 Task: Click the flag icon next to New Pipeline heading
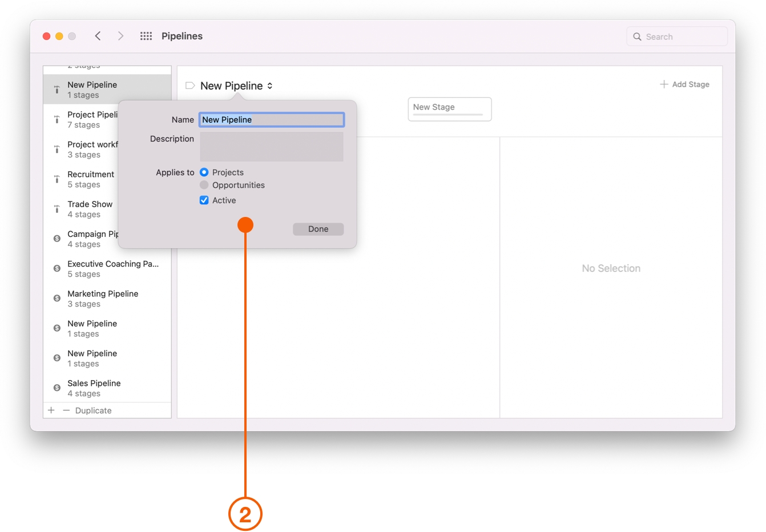pos(190,85)
